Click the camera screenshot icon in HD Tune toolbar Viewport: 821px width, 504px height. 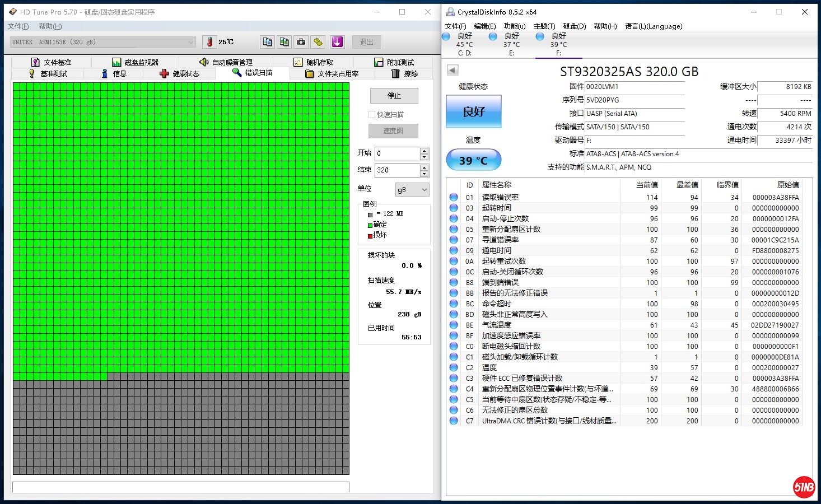click(x=301, y=42)
